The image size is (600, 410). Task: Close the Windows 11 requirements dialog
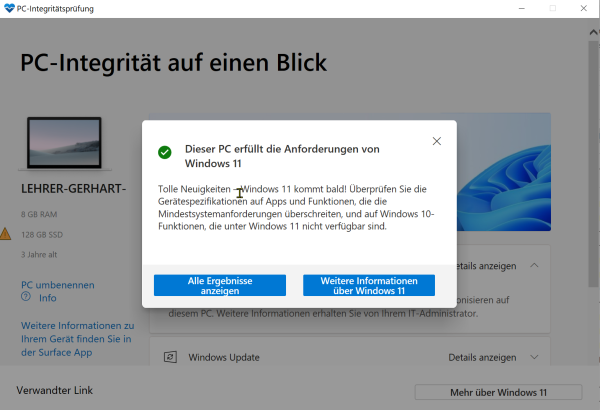[x=436, y=142]
